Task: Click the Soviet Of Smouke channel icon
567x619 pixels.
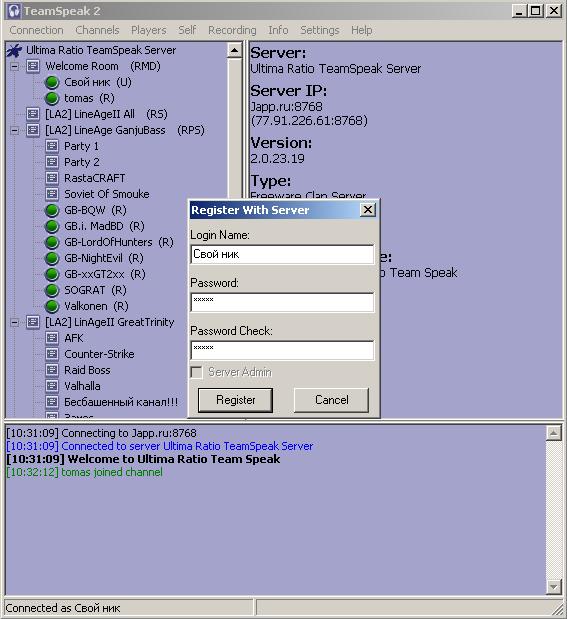Action: 52,194
